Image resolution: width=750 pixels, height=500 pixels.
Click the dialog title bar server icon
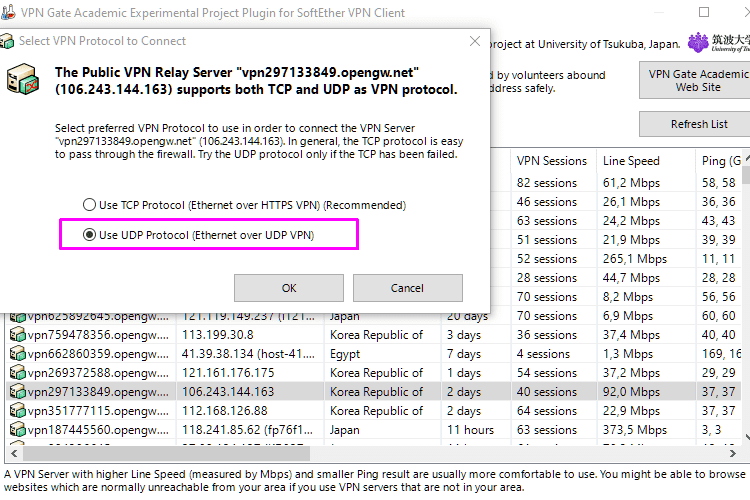tap(7, 41)
